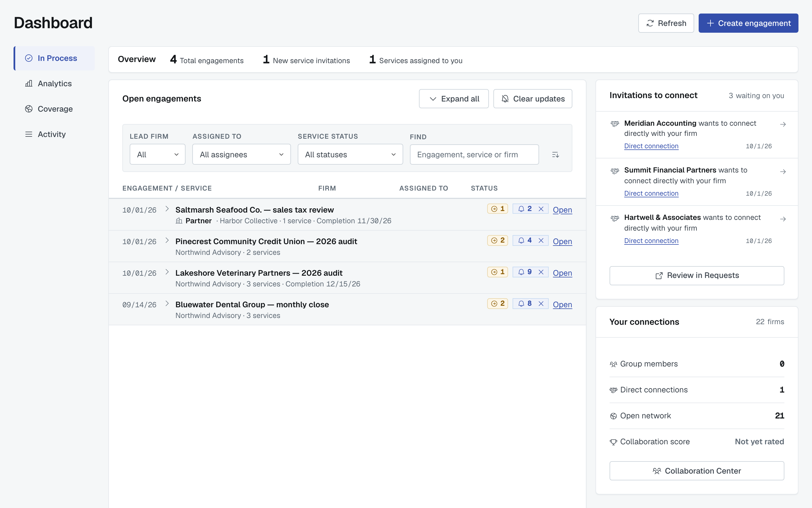The height and width of the screenshot is (508, 812).
Task: Click the Coverage globe icon in sidebar
Action: click(29, 109)
